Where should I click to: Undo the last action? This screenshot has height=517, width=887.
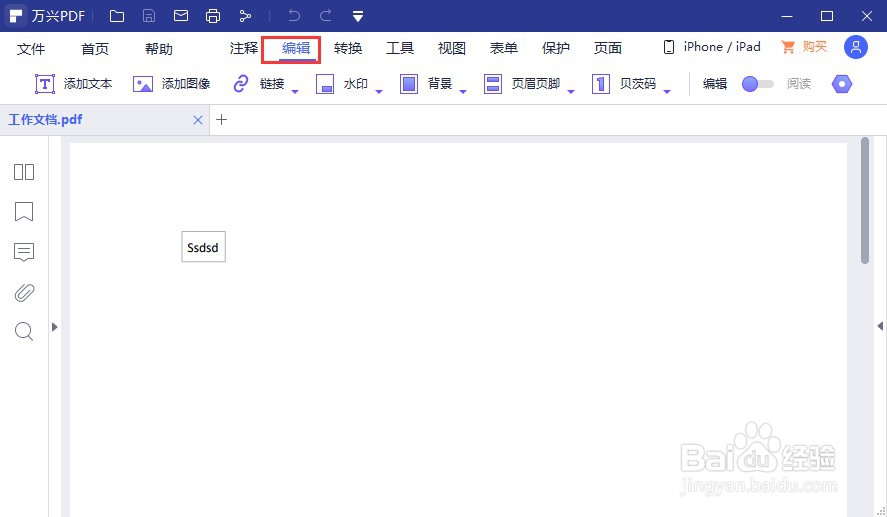(294, 16)
